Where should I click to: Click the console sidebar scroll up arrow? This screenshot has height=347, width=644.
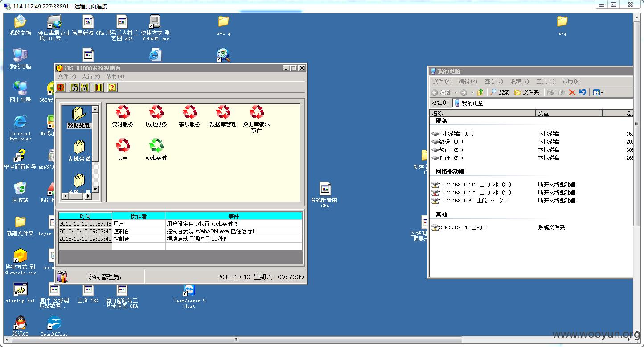[95, 109]
